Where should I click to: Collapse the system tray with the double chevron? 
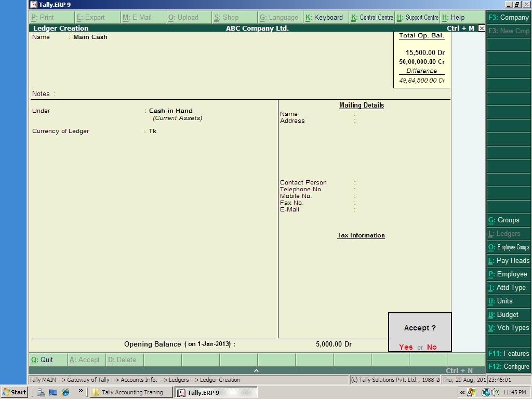(462, 392)
